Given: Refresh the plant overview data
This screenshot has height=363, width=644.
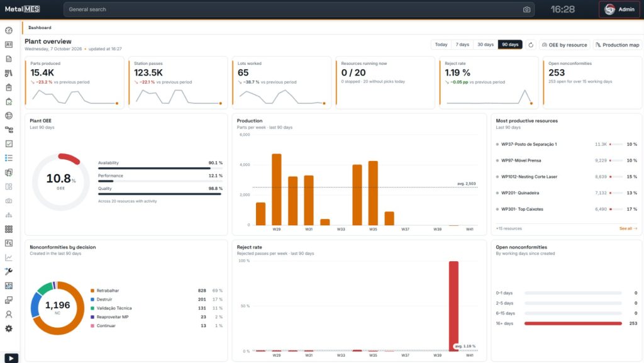Looking at the screenshot, I should [x=531, y=45].
